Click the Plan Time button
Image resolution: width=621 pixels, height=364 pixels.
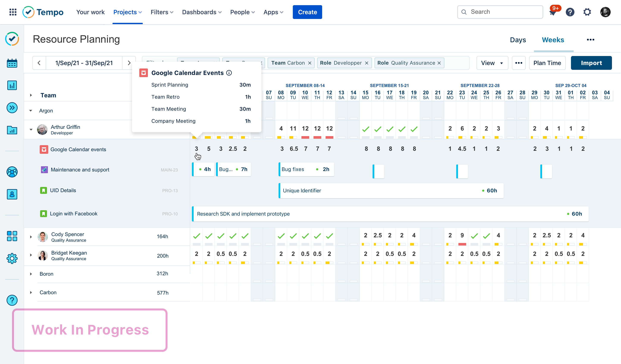pos(547,63)
